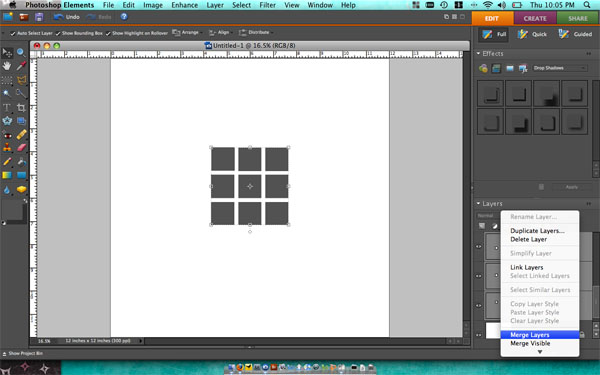Click the foreground color swatch
The width and height of the screenshot is (600, 375).
pos(13,209)
